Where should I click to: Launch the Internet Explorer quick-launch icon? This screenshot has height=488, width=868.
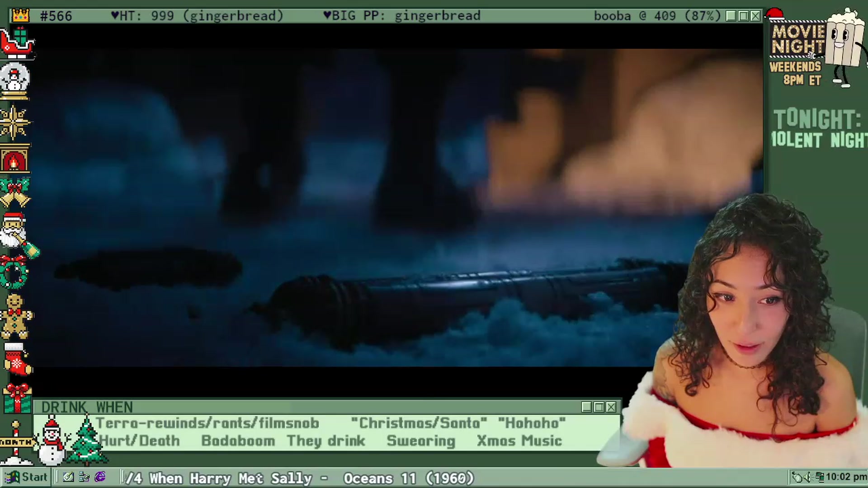[x=100, y=477]
